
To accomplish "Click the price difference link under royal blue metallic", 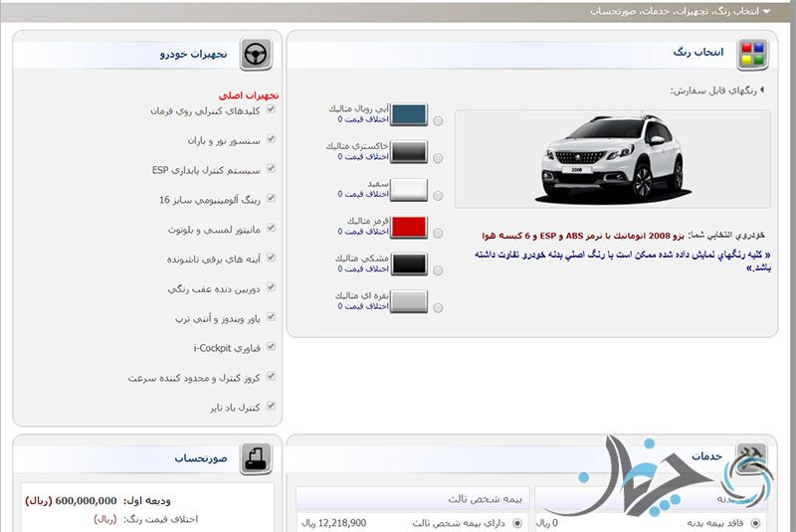I will (354, 119).
